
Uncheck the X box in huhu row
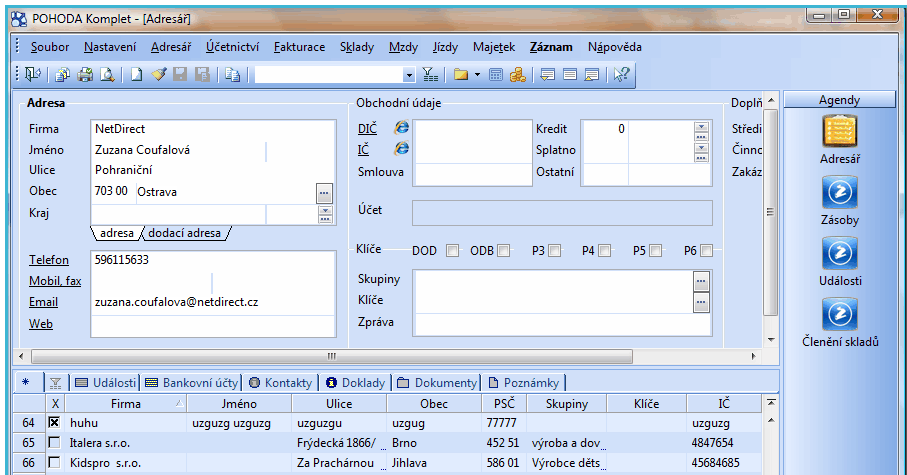click(54, 423)
